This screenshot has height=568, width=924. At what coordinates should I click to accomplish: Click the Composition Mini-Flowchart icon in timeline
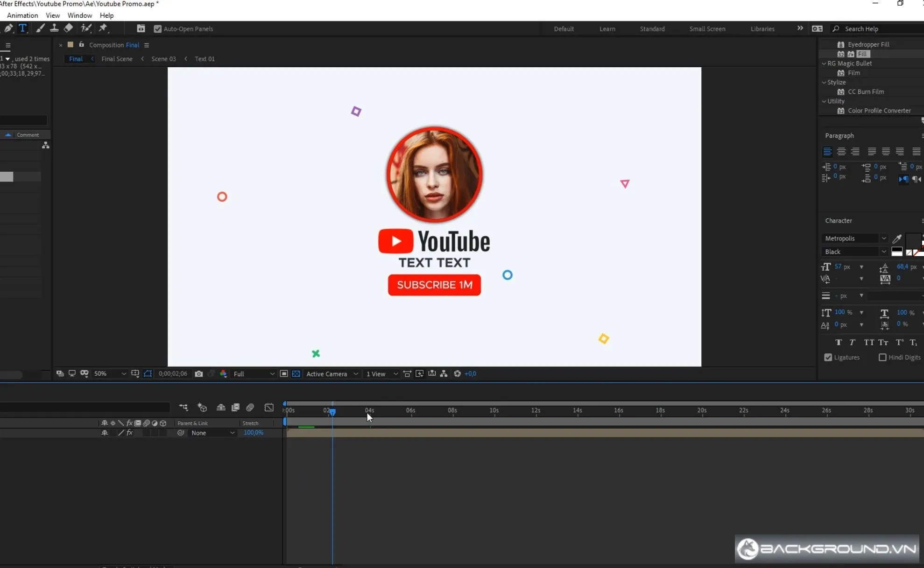click(183, 407)
